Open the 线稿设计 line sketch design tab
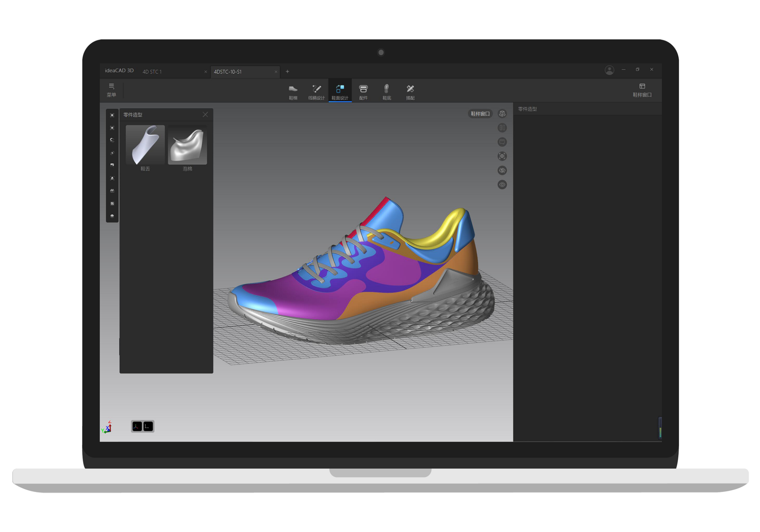This screenshot has height=532, width=760. click(316, 92)
